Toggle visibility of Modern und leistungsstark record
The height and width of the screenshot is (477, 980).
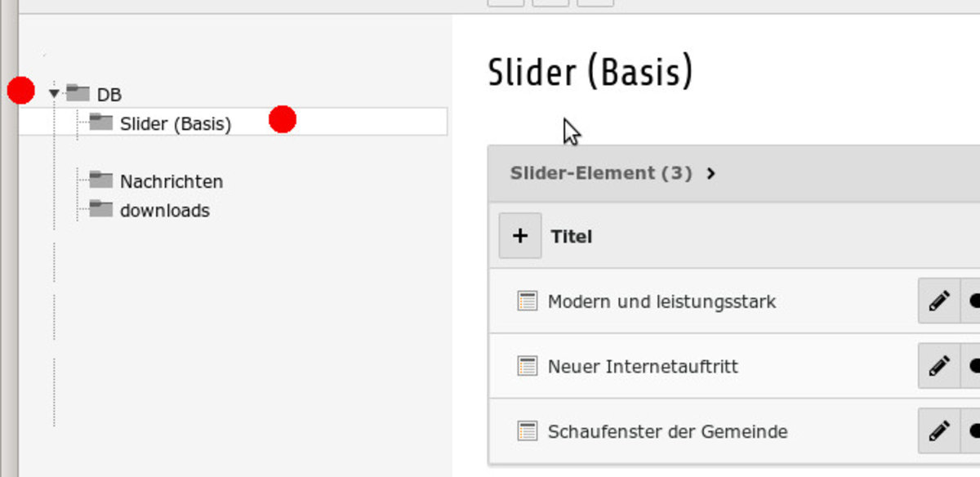tap(971, 301)
